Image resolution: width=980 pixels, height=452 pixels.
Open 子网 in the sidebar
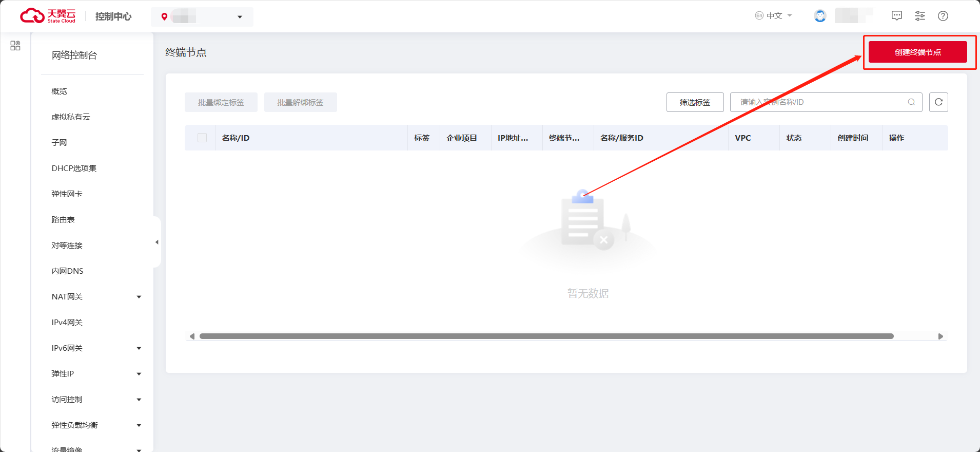click(59, 142)
